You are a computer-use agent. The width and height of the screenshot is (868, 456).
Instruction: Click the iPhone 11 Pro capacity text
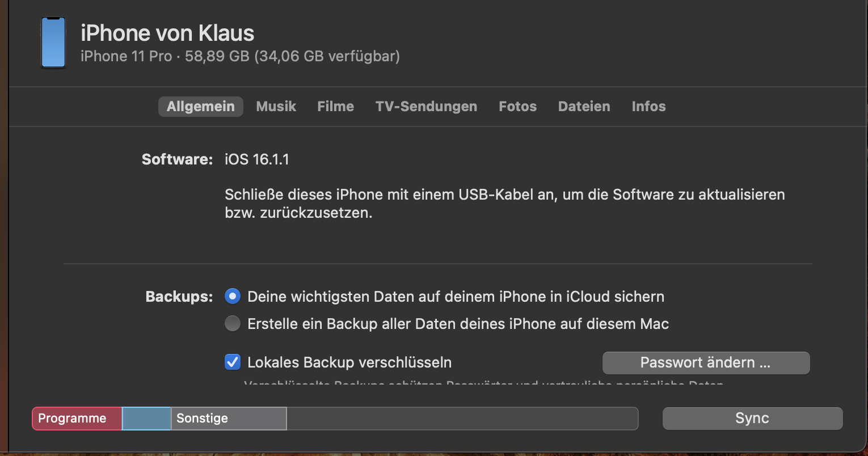click(240, 57)
